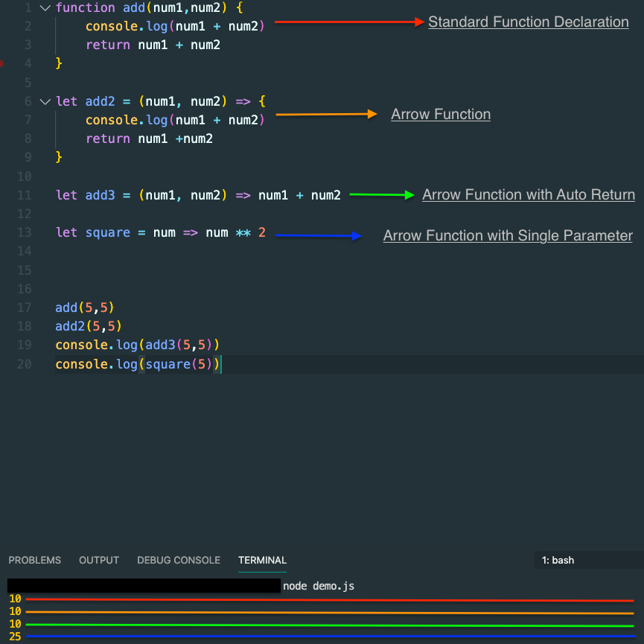Click 'console.log(square(5))' on line 20

[138, 364]
